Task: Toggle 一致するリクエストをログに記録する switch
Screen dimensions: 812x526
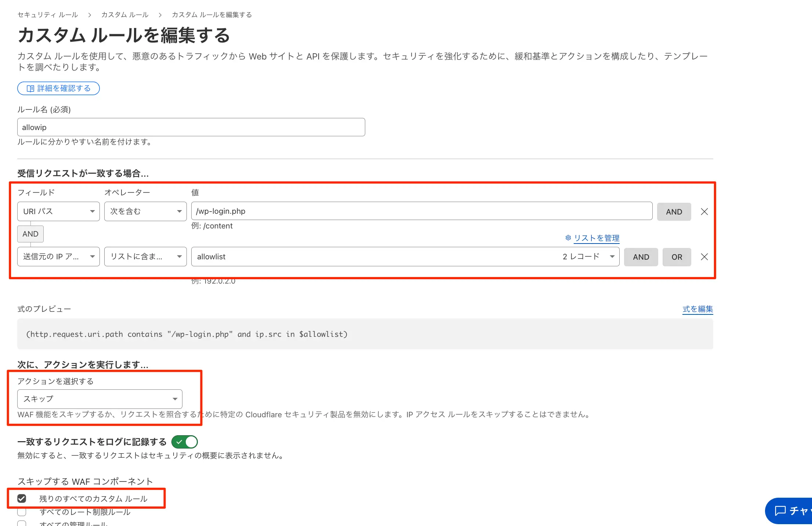Action: tap(185, 442)
